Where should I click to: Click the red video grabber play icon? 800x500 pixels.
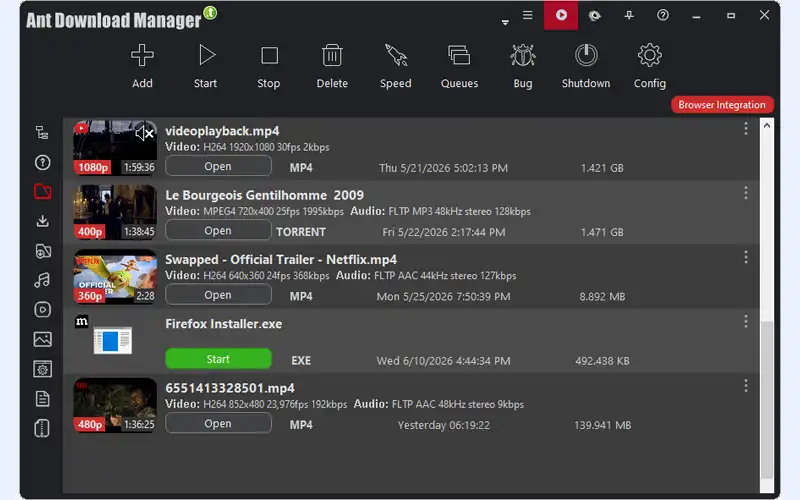point(561,15)
